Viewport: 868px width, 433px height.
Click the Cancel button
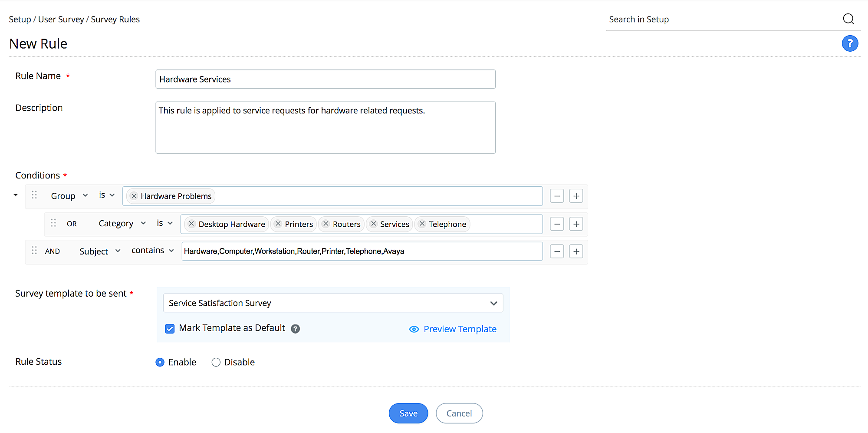[x=459, y=413]
